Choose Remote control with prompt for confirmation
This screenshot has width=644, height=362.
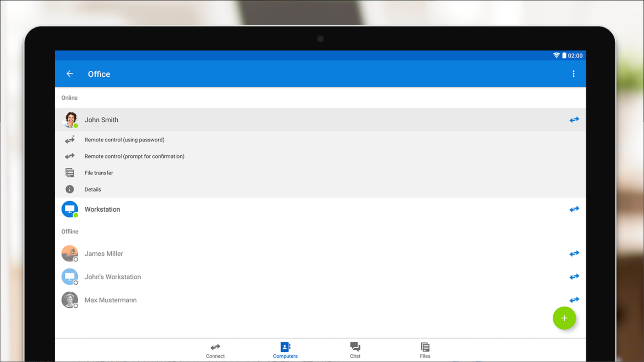click(134, 156)
